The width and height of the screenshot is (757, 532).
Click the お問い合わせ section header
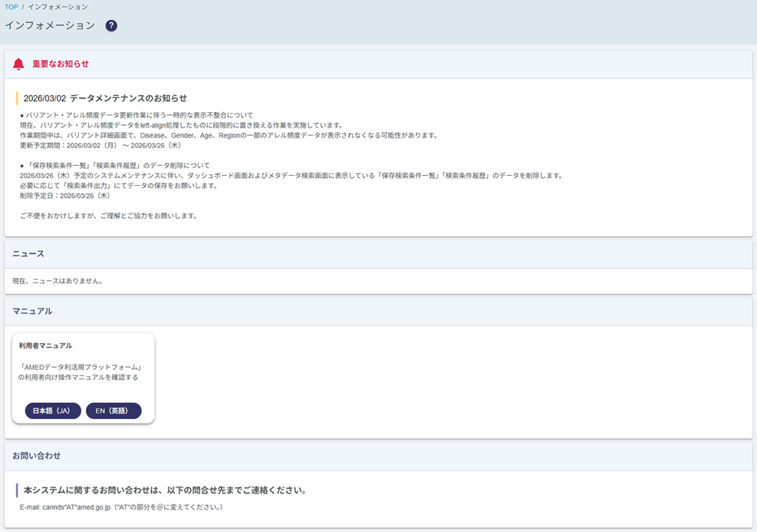point(36,455)
